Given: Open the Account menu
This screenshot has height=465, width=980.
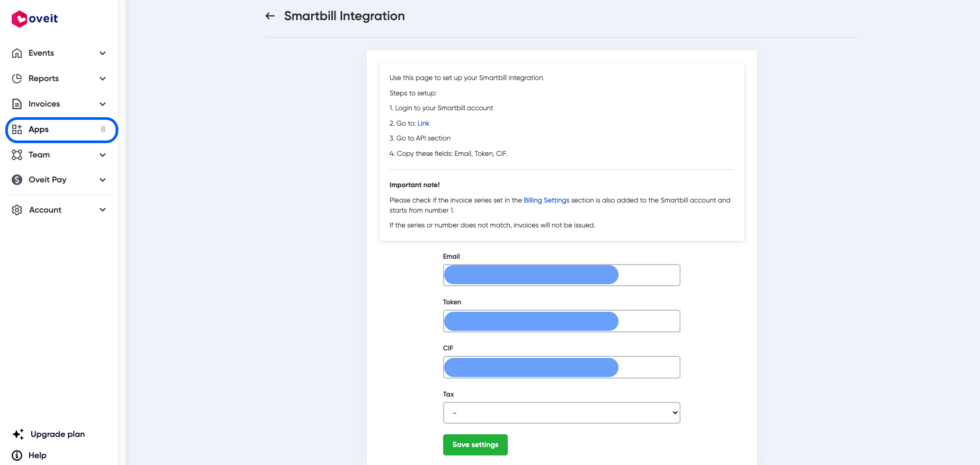Looking at the screenshot, I should coord(59,210).
